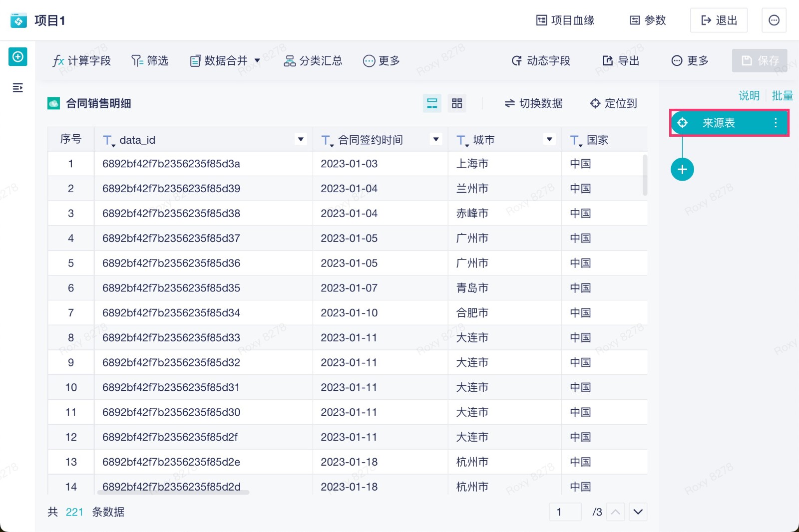
Task: Open the 来源表 node three-dot menu
Action: point(776,123)
